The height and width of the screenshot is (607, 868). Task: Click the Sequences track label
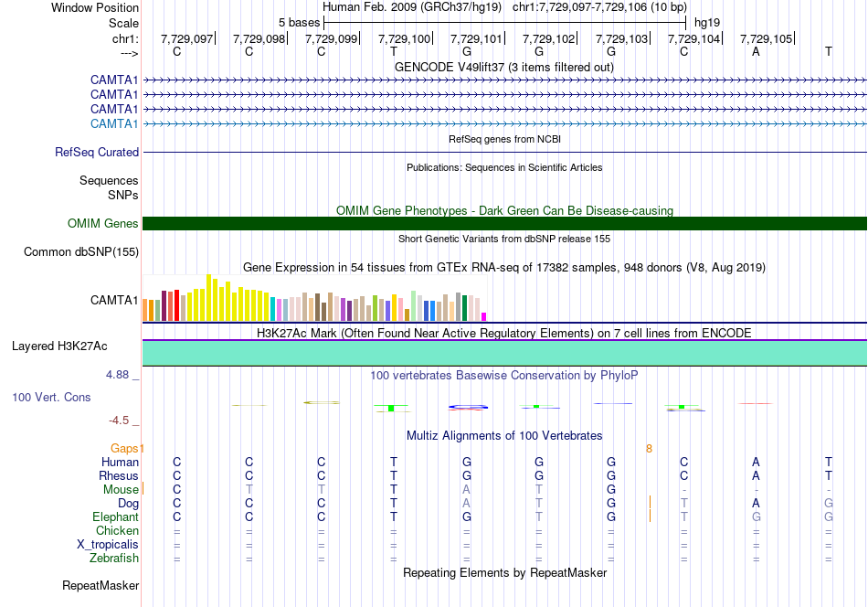(109, 181)
